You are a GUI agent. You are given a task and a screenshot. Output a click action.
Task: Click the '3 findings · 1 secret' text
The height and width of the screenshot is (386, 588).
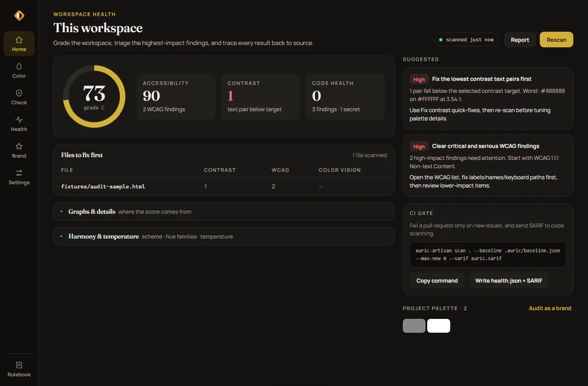pos(336,109)
